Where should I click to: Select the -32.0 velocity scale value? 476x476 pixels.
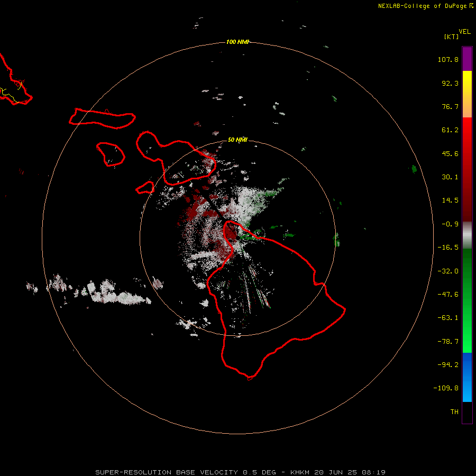click(448, 271)
